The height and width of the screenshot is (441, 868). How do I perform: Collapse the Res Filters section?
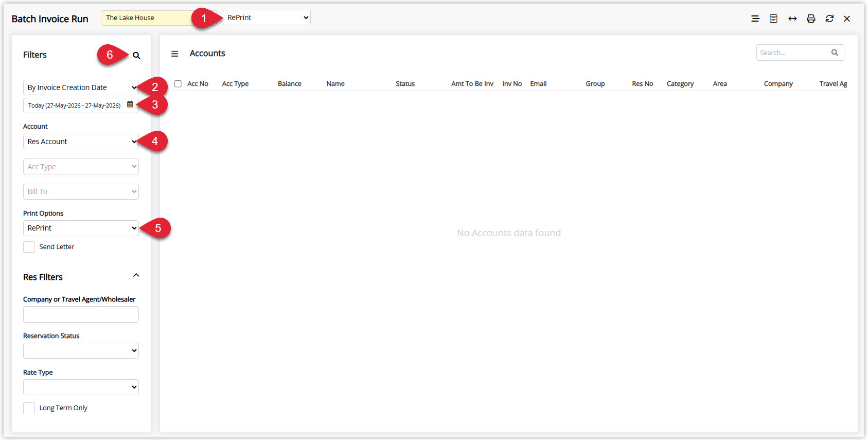click(136, 275)
